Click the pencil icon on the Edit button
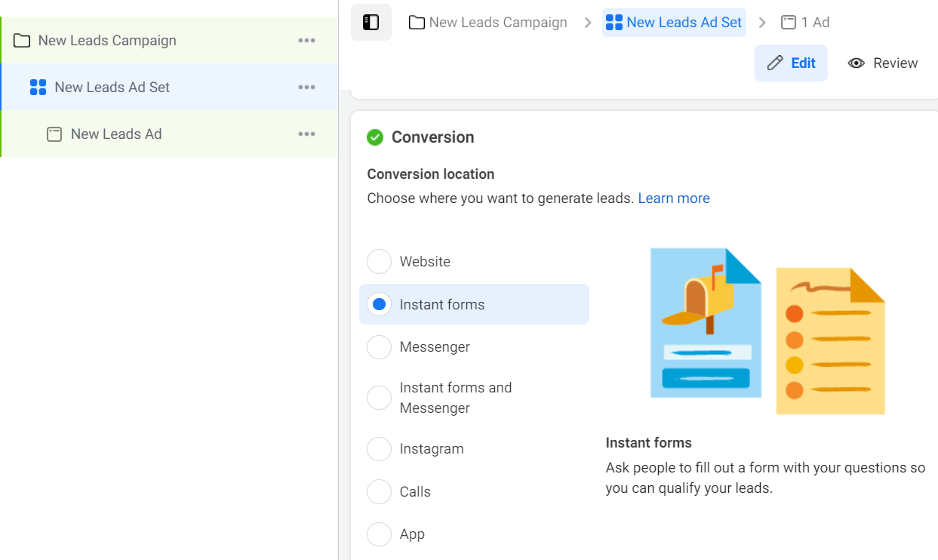938x560 pixels. point(776,63)
